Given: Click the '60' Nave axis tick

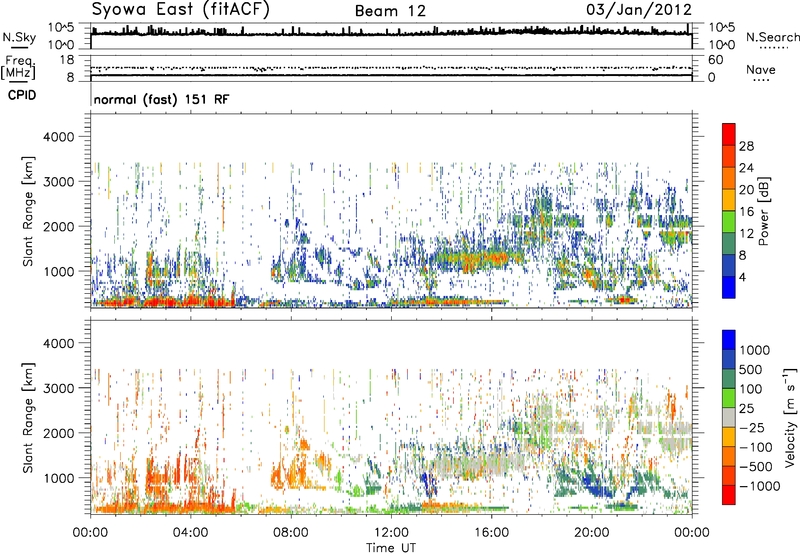Looking at the screenshot, I should [715, 60].
